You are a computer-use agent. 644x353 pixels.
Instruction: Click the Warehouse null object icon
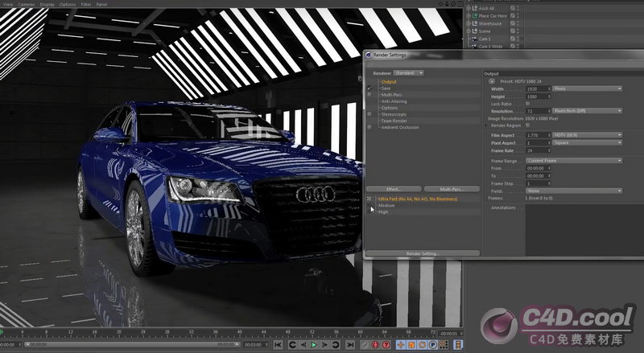pyautogui.click(x=474, y=23)
